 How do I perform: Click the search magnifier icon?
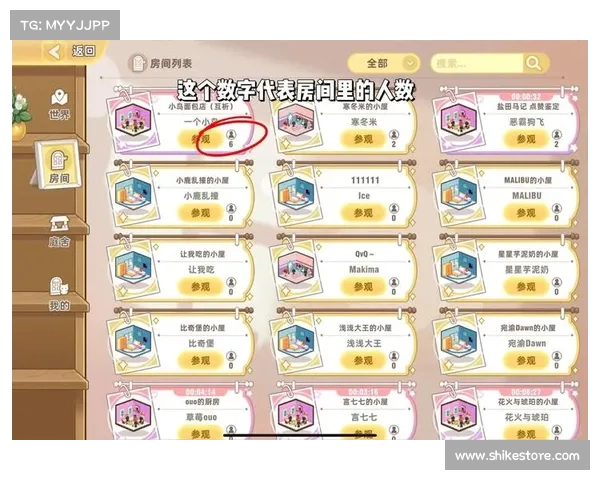[533, 63]
